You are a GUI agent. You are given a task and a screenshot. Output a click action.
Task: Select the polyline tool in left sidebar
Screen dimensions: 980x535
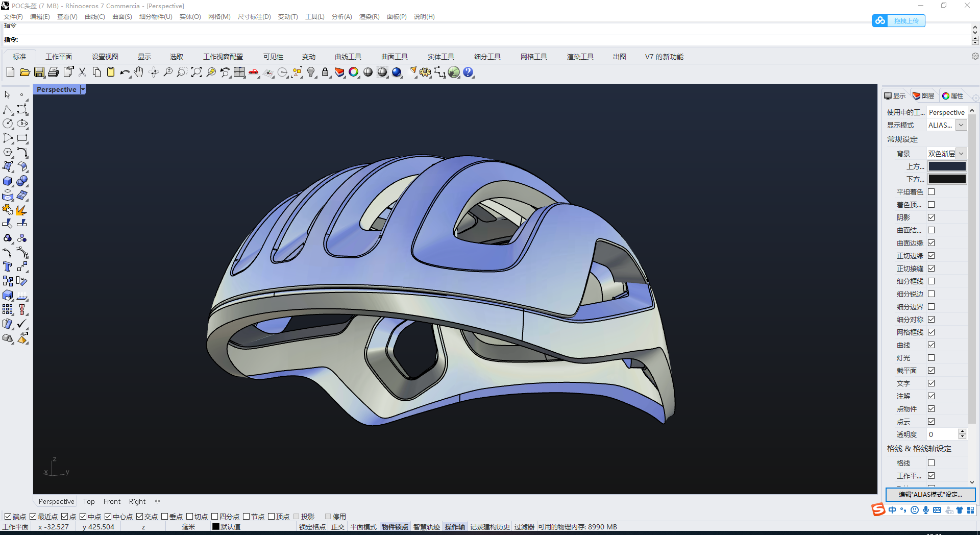click(x=8, y=109)
